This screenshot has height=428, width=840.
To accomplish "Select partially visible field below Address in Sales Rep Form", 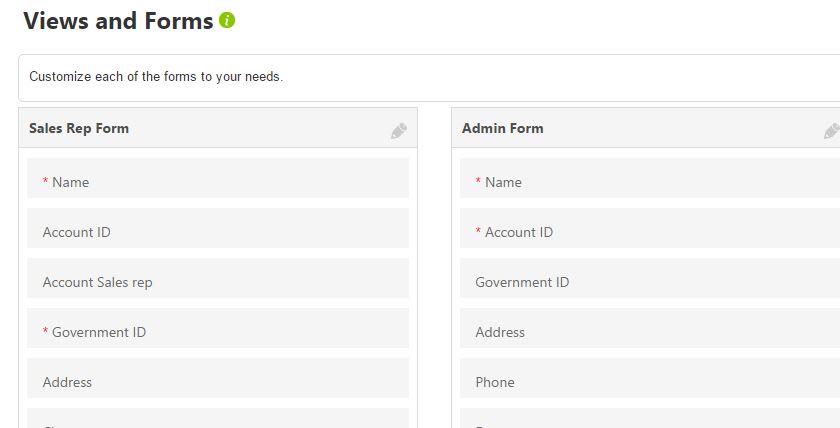I will 218,418.
